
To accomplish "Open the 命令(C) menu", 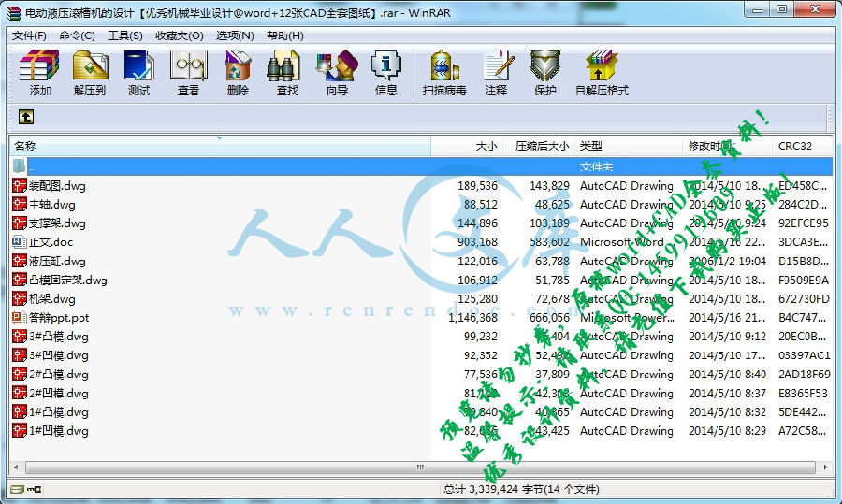I will point(77,36).
